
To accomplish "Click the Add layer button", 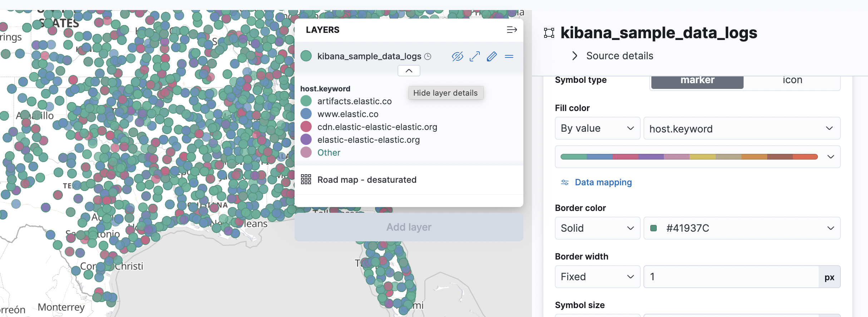I will [x=409, y=227].
